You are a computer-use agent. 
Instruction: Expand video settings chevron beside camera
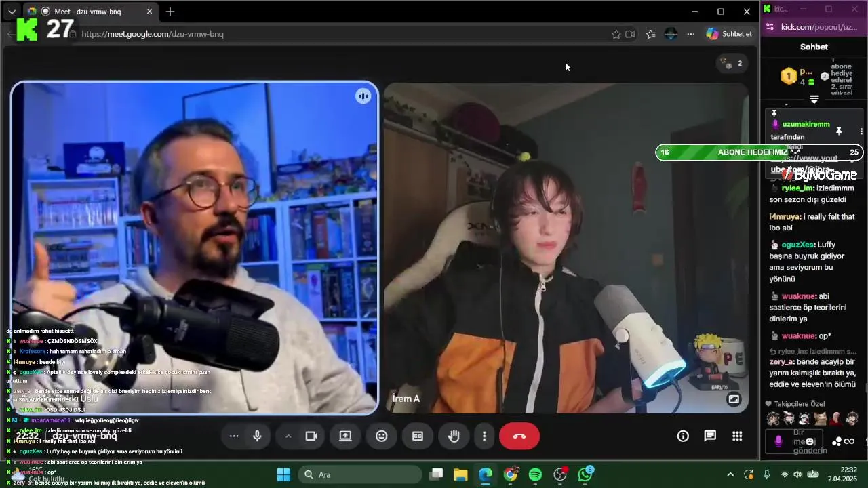tap(288, 436)
